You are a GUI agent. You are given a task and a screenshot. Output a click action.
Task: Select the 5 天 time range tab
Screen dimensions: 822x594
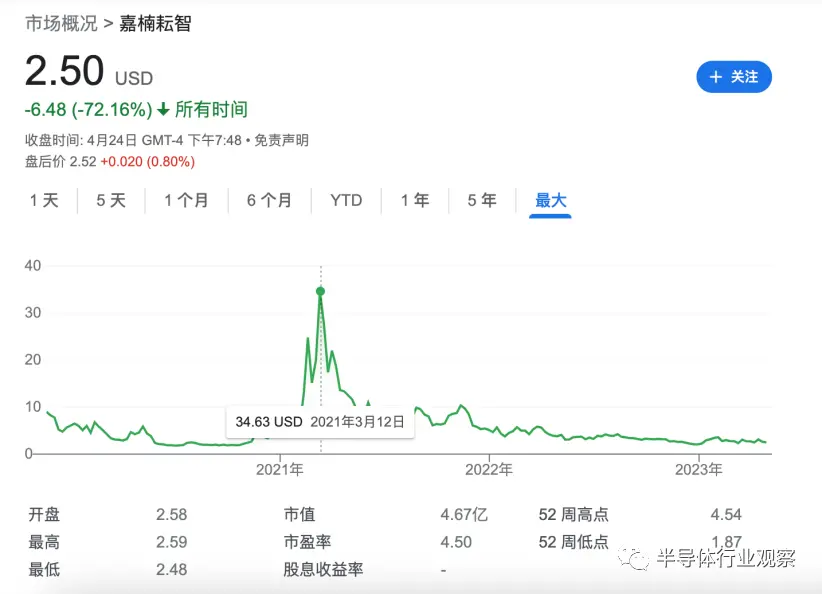111,201
